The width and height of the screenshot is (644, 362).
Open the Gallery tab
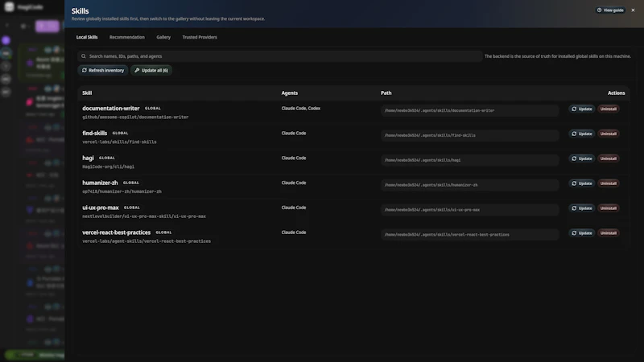163,37
